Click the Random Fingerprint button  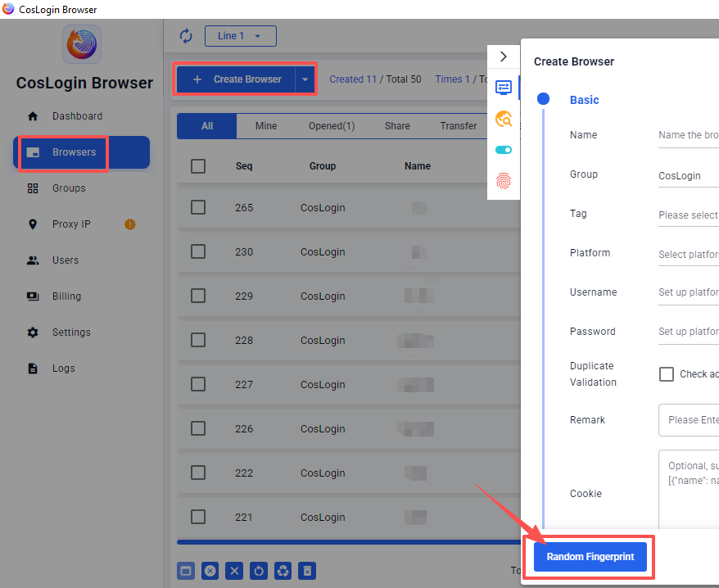pos(590,557)
